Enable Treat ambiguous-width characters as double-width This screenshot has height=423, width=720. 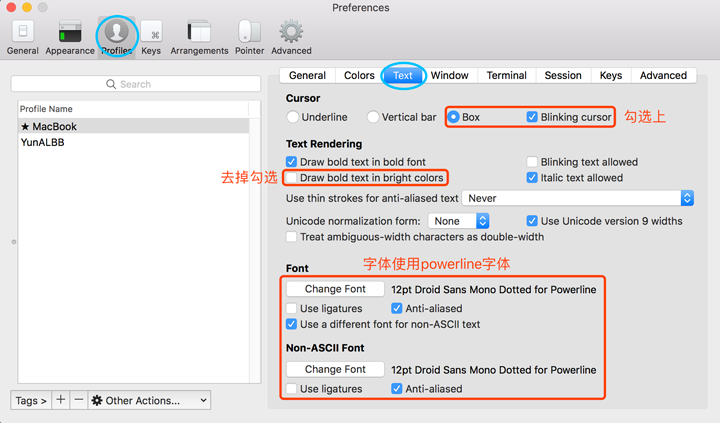(291, 237)
